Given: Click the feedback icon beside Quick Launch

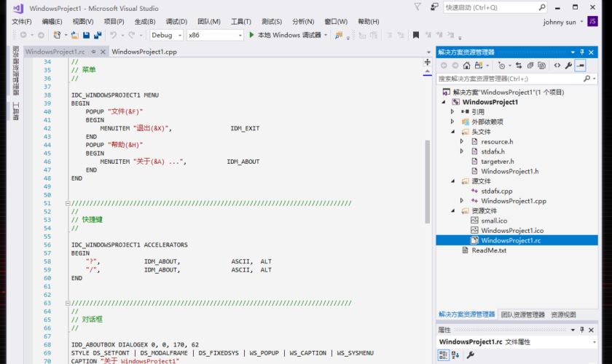Looking at the screenshot, I should (x=434, y=7).
